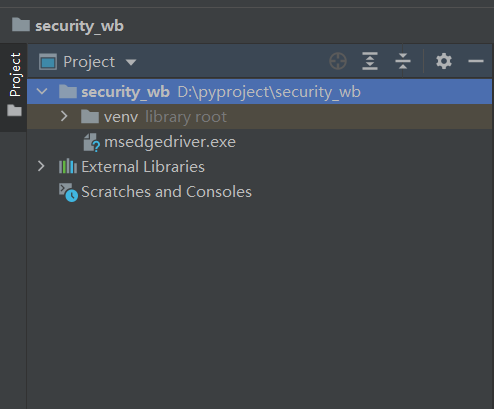Click the Select Opened File locate icon

tap(338, 61)
